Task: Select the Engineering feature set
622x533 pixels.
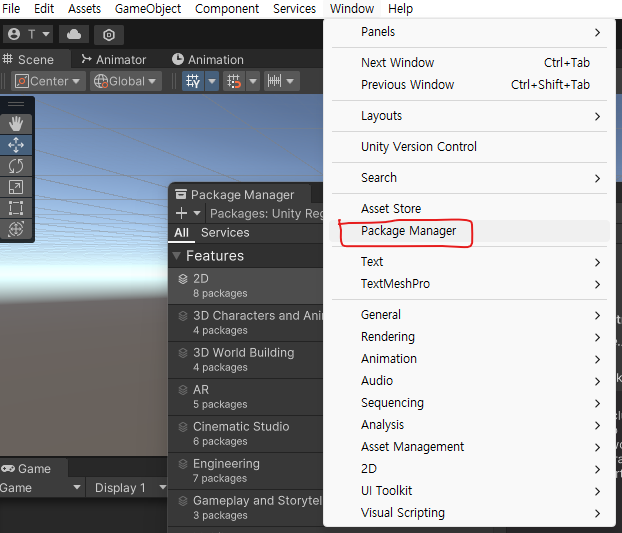Action: (246, 471)
